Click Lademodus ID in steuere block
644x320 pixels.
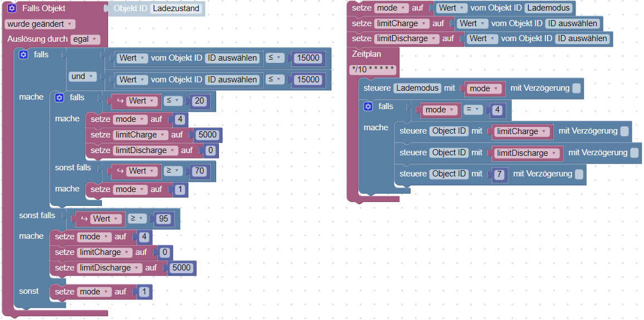coord(418,88)
